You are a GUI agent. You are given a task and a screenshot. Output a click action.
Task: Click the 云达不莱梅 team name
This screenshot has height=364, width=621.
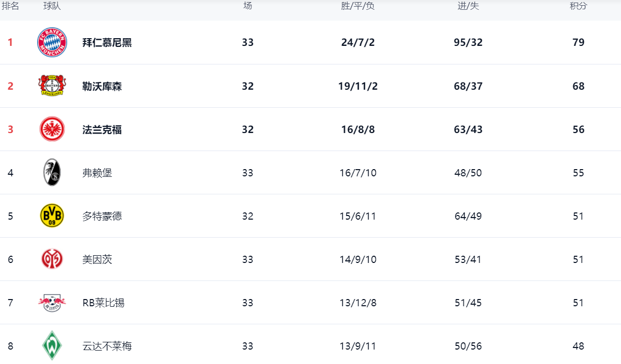[x=107, y=346]
